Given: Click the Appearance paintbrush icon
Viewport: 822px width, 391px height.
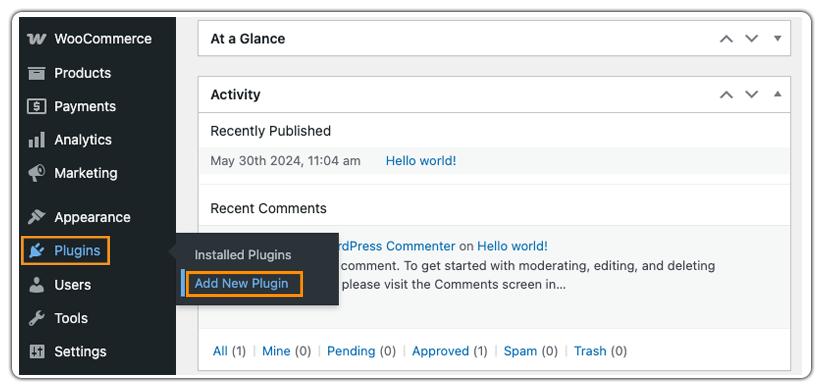Looking at the screenshot, I should coord(37,217).
